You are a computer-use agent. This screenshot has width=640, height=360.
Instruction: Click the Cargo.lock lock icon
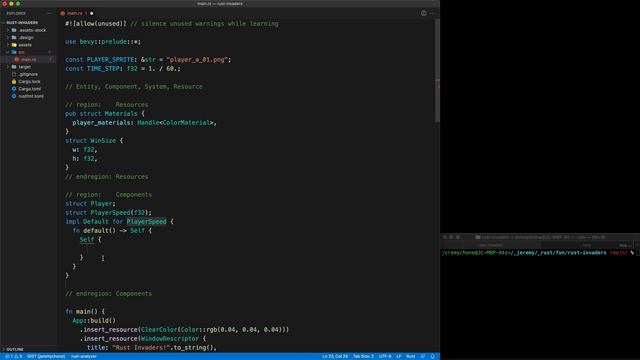(x=14, y=82)
